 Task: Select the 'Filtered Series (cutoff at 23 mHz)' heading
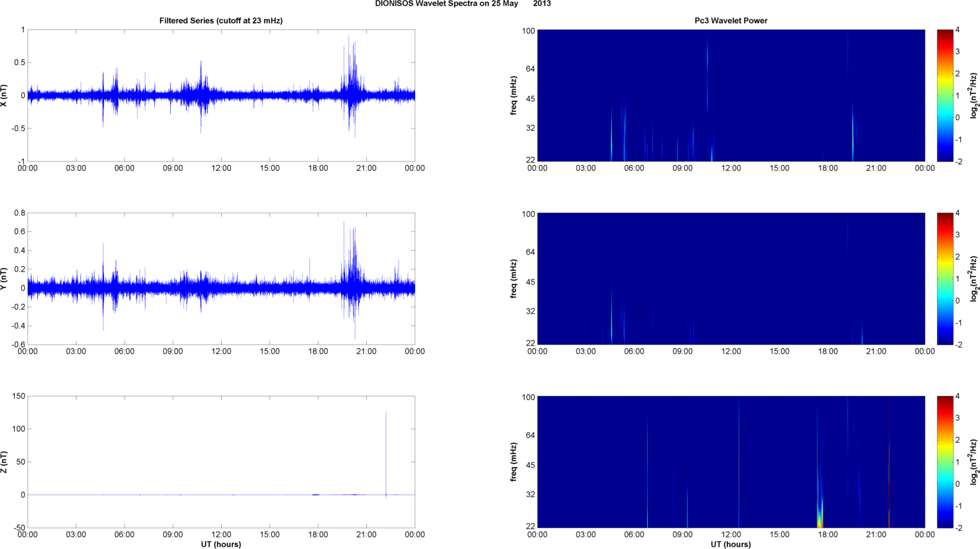[221, 21]
